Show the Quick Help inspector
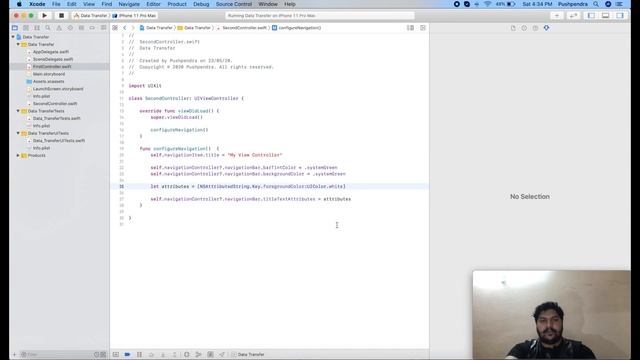Image resolution: width=640 pixels, height=360 pixels. 535,28
